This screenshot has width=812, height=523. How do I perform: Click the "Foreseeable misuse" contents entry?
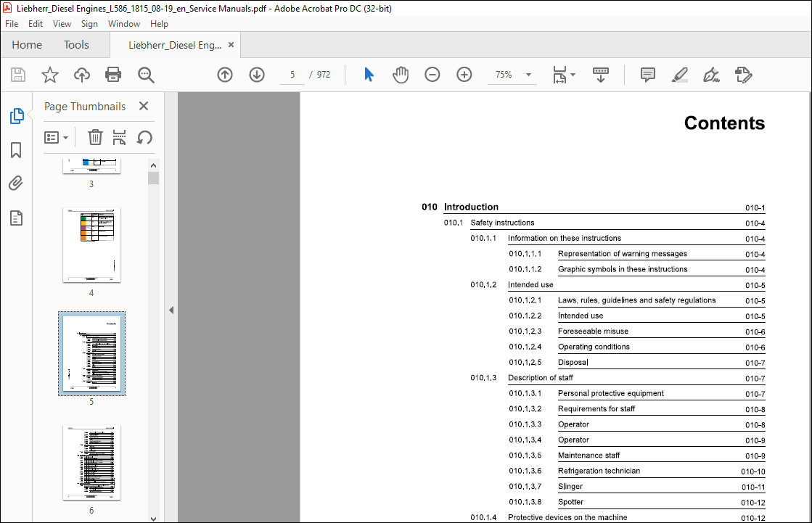[593, 331]
